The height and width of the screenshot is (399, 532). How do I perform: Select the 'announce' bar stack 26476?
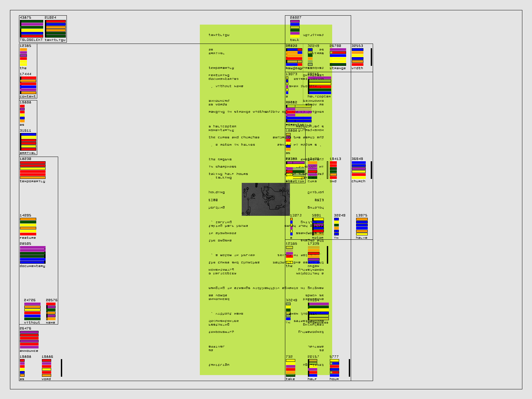29,339
